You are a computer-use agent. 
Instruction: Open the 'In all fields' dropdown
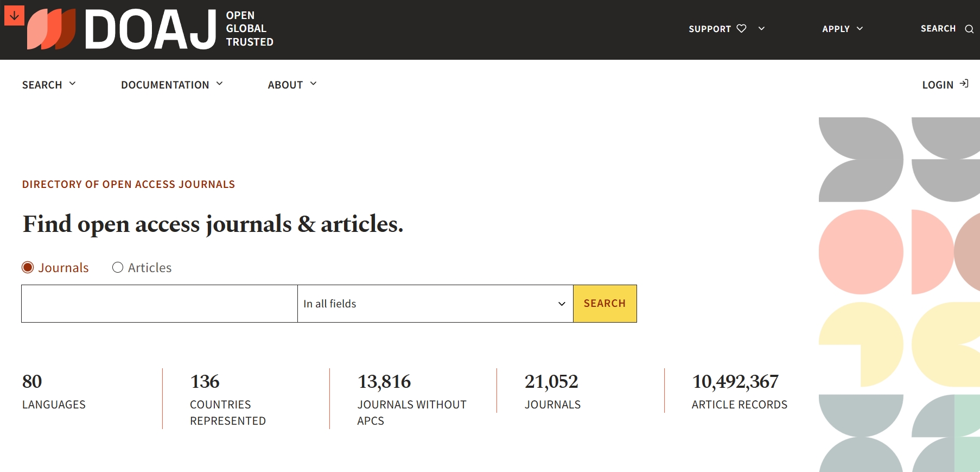coord(435,304)
